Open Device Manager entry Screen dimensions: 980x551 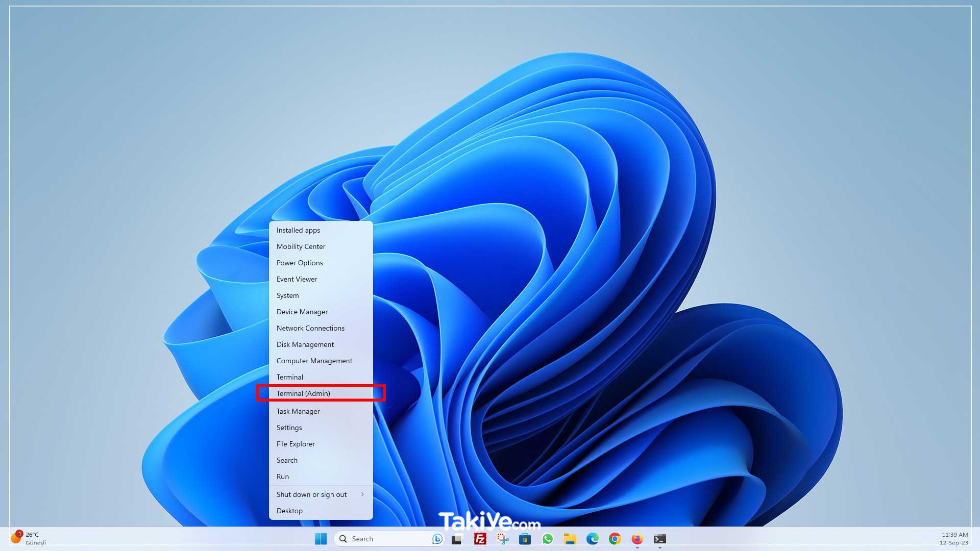[302, 312]
